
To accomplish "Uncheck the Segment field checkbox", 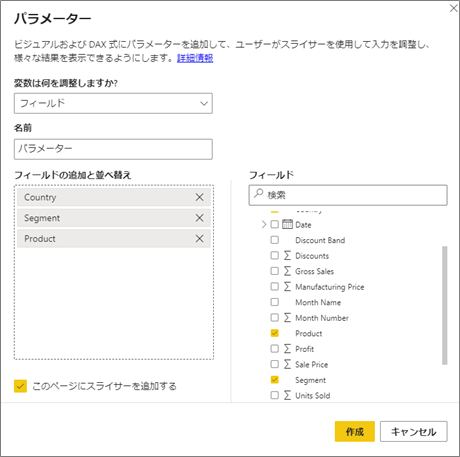I will click(x=275, y=380).
